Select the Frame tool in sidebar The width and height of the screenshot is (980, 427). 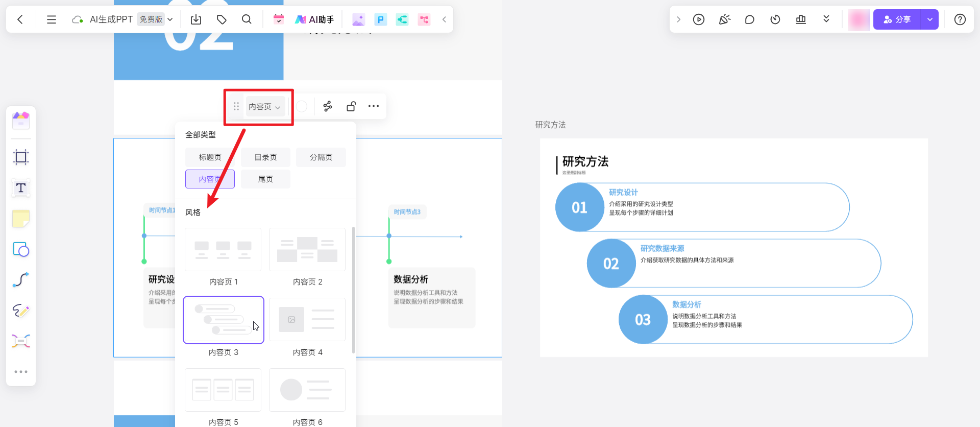(21, 157)
